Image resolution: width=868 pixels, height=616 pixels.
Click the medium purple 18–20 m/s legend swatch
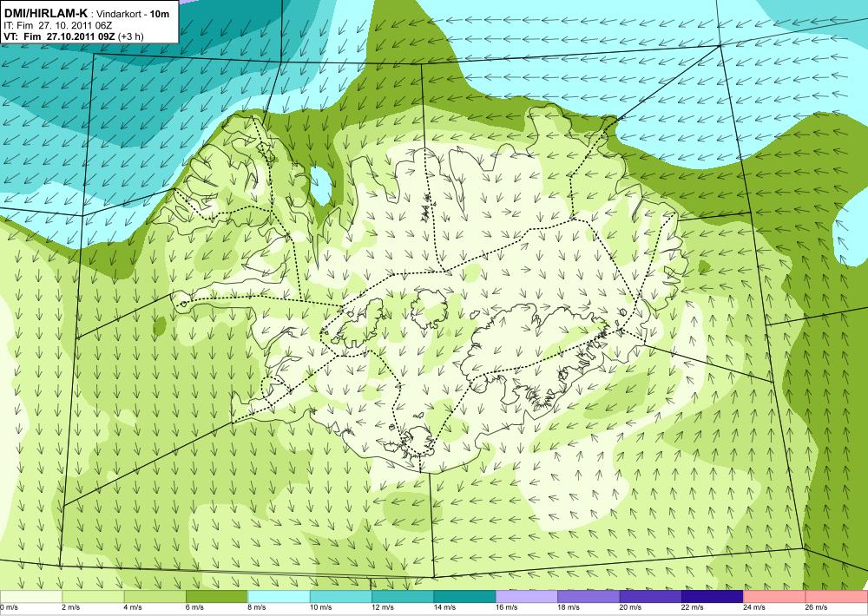coord(589,597)
